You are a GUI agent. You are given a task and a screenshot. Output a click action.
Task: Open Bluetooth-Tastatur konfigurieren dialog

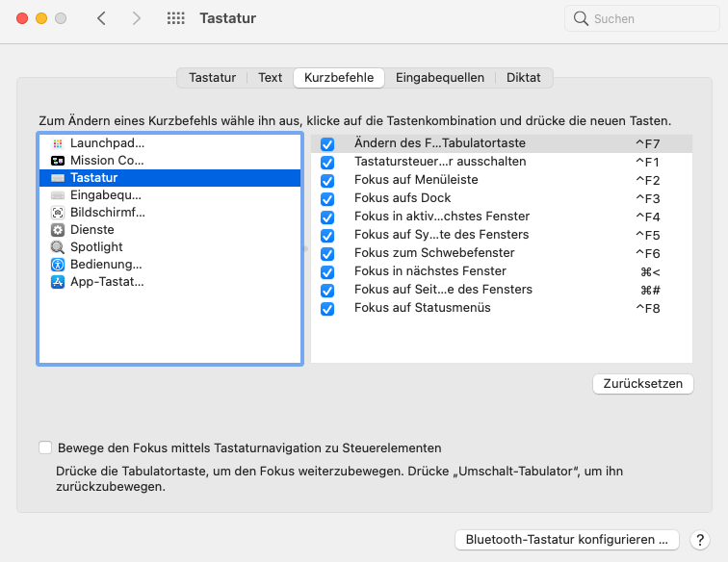click(566, 540)
